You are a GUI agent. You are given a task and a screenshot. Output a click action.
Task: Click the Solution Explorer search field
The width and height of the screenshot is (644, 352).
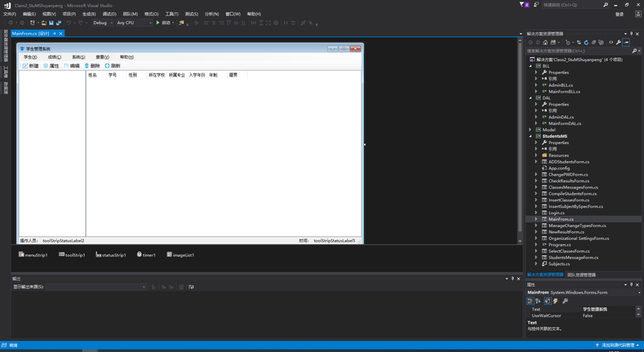click(579, 51)
